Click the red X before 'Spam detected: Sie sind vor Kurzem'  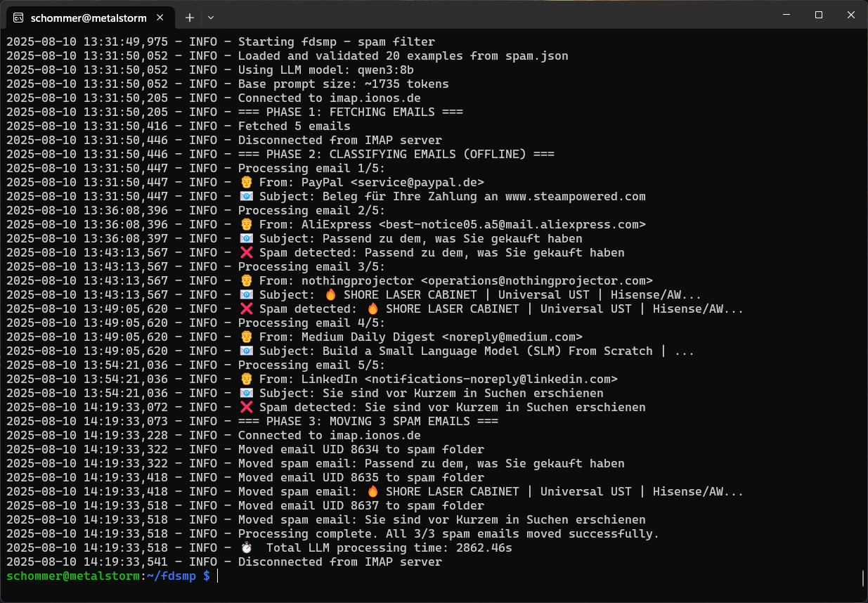tap(245, 407)
